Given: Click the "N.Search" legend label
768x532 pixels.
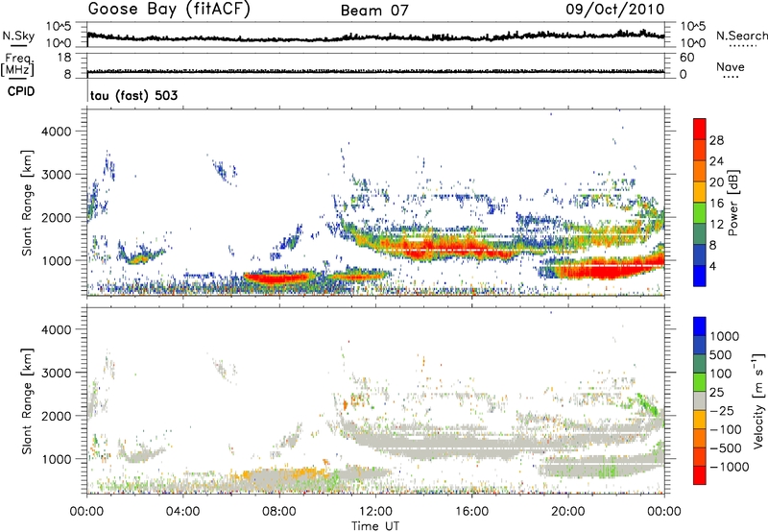Looking at the screenshot, I should (741, 36).
